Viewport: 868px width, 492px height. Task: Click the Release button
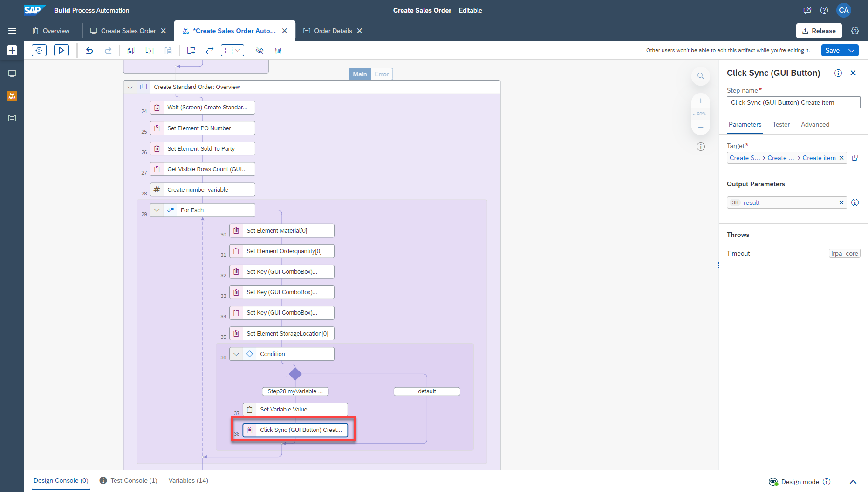[x=819, y=31]
